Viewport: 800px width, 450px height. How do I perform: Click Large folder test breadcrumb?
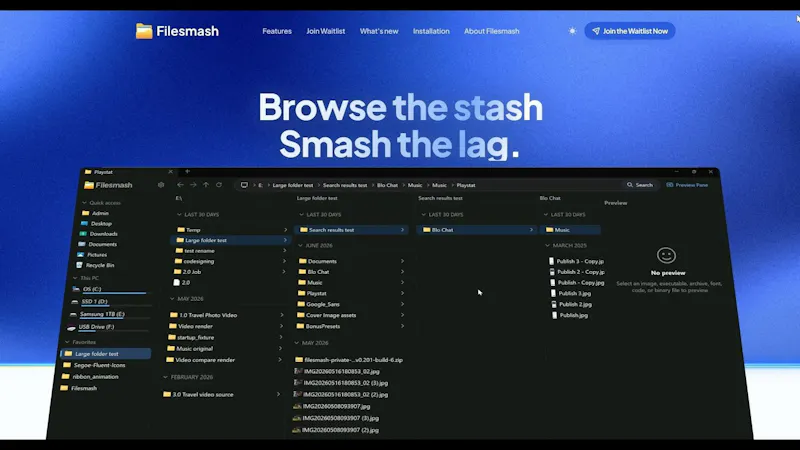(293, 185)
